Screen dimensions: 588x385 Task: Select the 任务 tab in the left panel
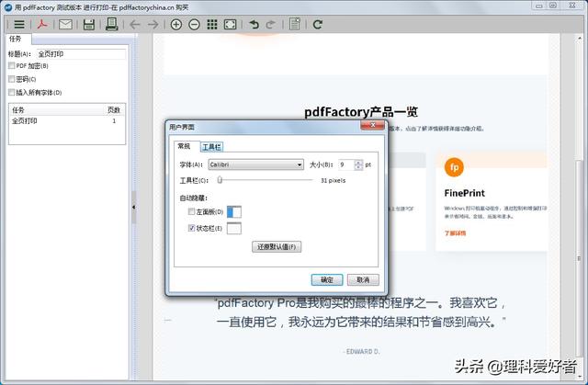tap(16, 39)
